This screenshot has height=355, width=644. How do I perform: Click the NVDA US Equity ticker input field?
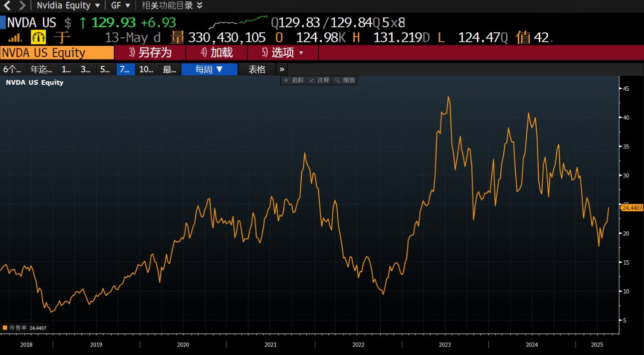(x=57, y=53)
